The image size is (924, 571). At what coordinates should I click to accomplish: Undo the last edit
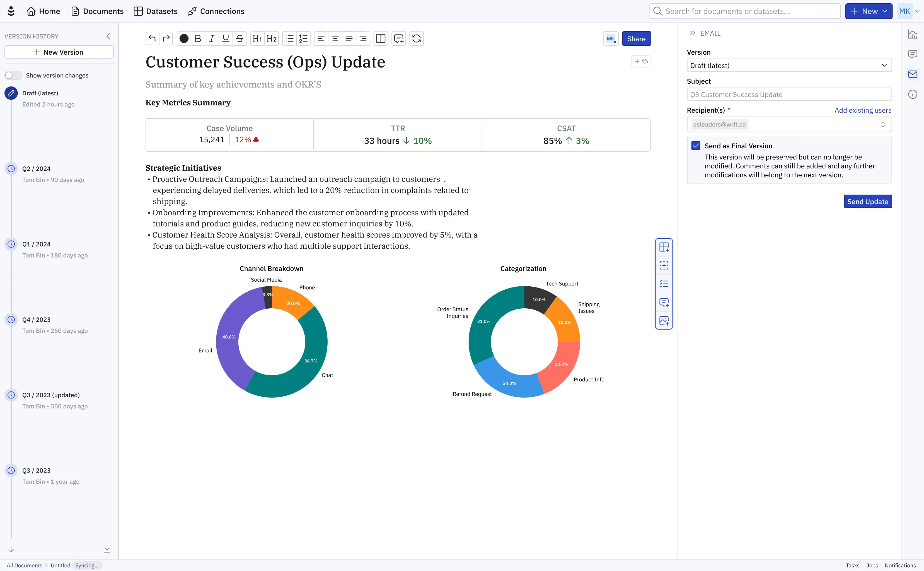[x=151, y=38]
